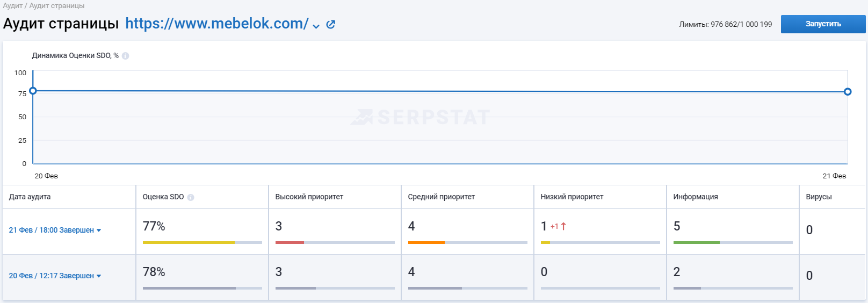Viewport: 868px width, 303px height.
Task: Click Высокий приоритет column header
Action: (x=309, y=197)
